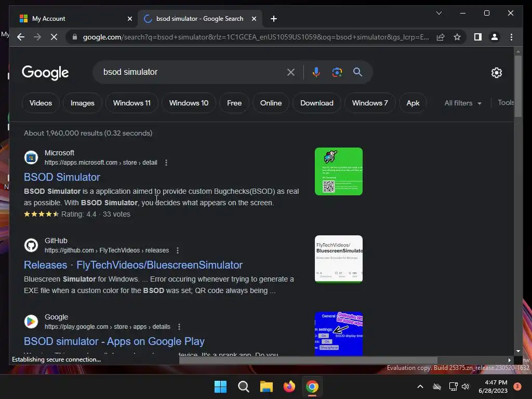Click the Chrome address bar URL
532x399 pixels.
[x=256, y=37]
